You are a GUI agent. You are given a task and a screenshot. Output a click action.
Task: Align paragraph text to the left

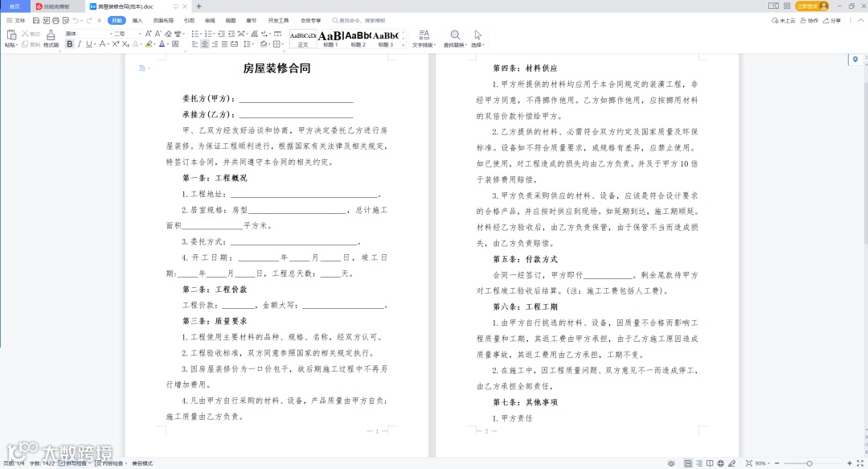(x=194, y=43)
